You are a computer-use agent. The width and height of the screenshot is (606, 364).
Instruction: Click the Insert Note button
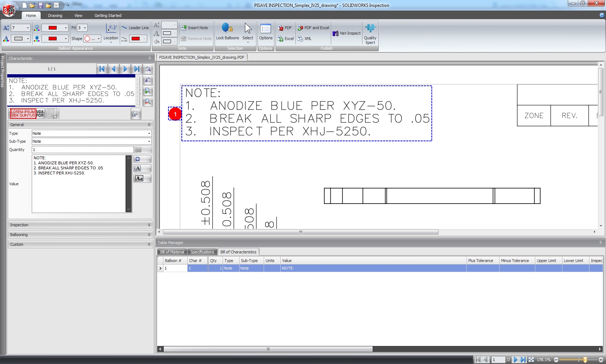pos(194,28)
